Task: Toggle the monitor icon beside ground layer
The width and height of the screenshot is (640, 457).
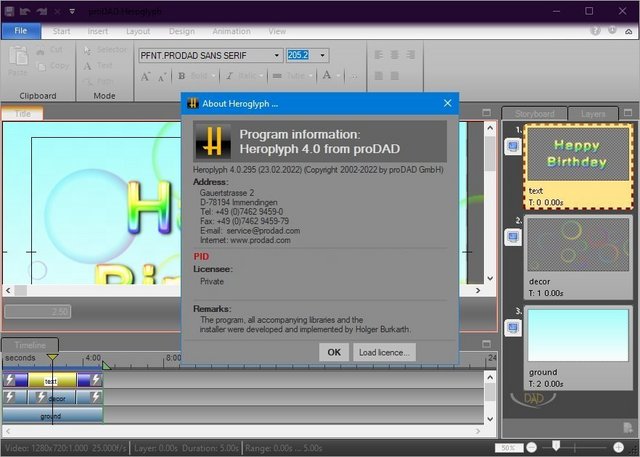Action: pyautogui.click(x=513, y=328)
